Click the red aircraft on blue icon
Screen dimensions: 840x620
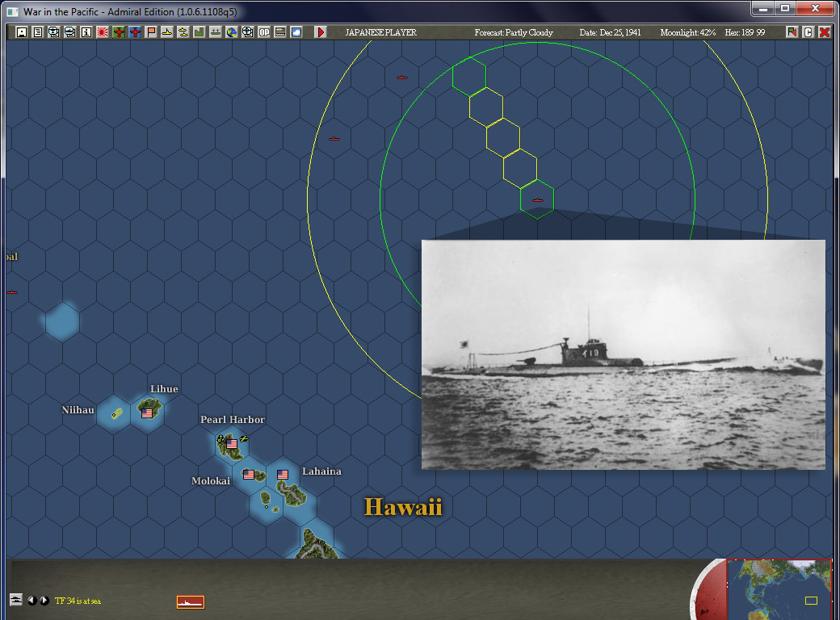point(134,32)
